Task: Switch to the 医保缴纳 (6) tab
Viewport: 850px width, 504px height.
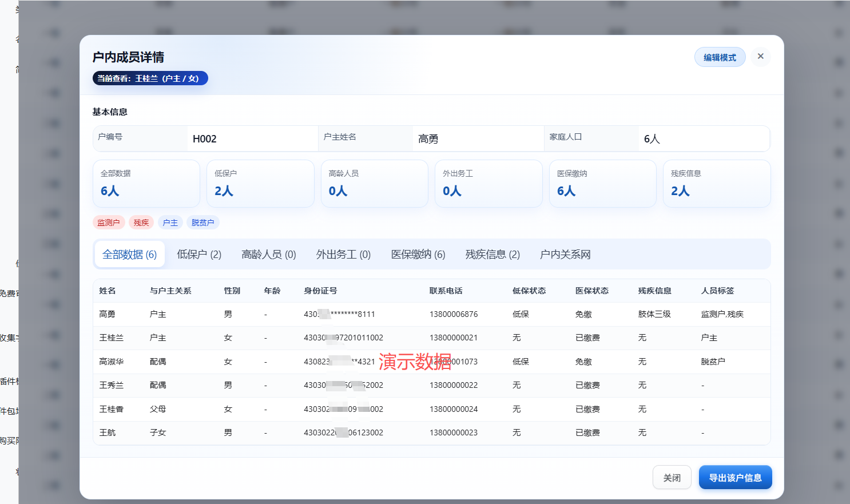Action: pos(418,255)
